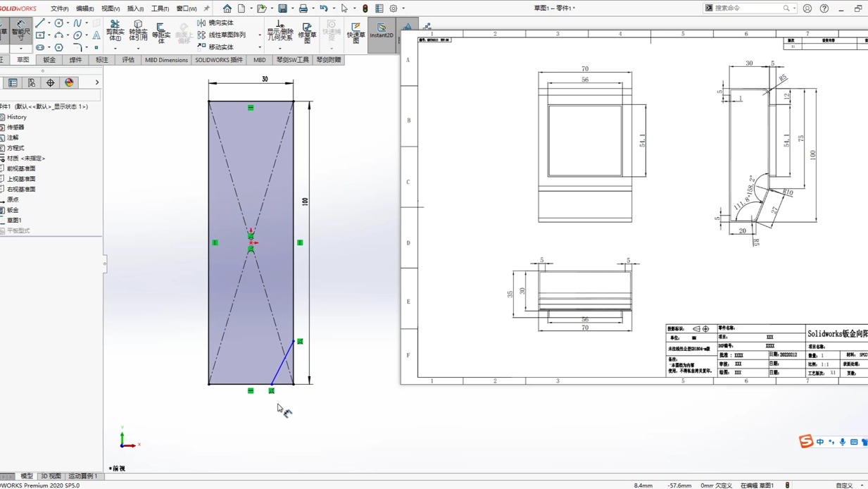Open Linear Sketch Pattern dropdown arrow
This screenshot has width=868, height=489.
coord(259,35)
